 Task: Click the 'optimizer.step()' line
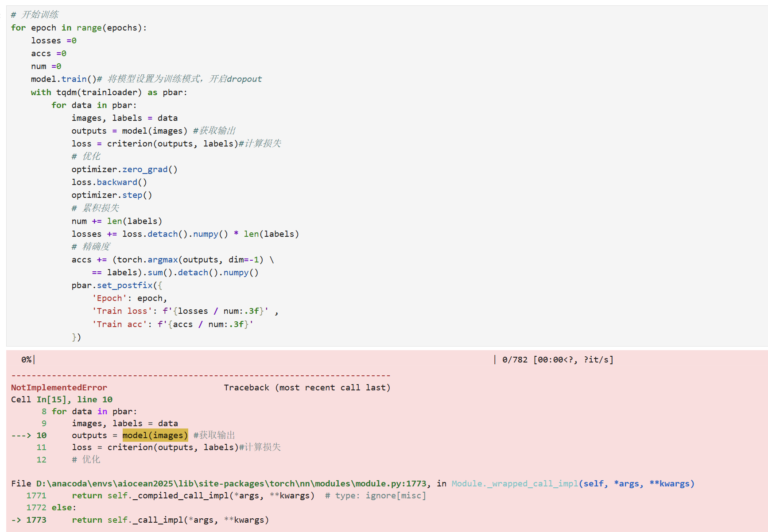[112, 195]
